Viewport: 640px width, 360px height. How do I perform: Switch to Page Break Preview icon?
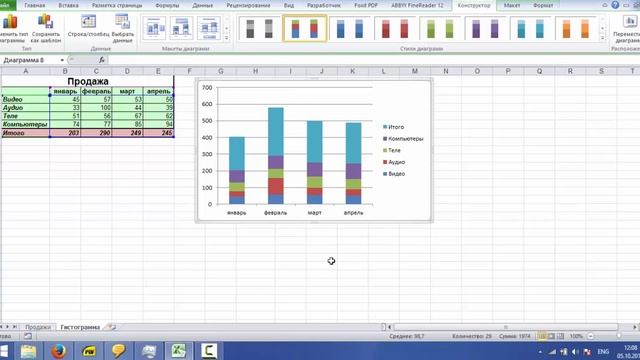[x=560, y=336]
